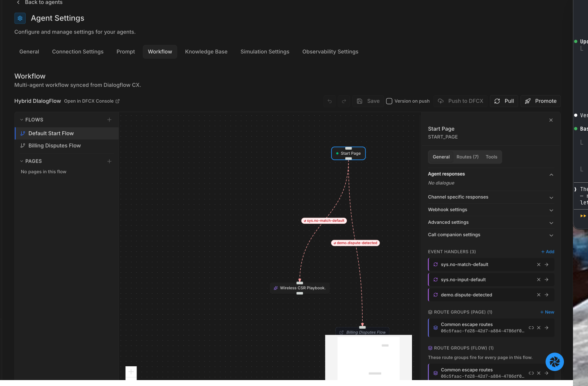
Task: Select Wireless CSR Playbook node
Action: coord(300,288)
